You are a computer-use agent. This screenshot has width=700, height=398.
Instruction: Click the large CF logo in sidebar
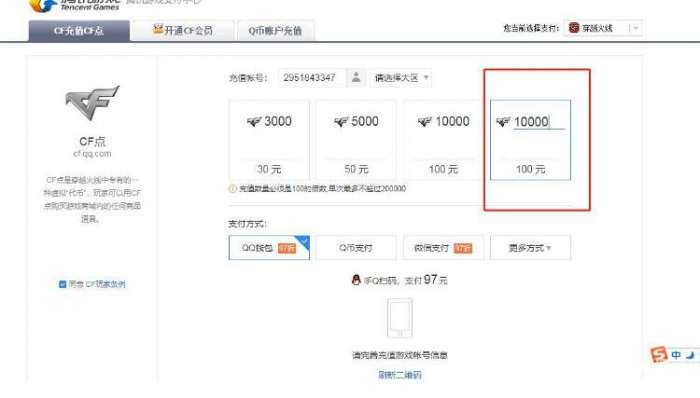click(x=92, y=103)
